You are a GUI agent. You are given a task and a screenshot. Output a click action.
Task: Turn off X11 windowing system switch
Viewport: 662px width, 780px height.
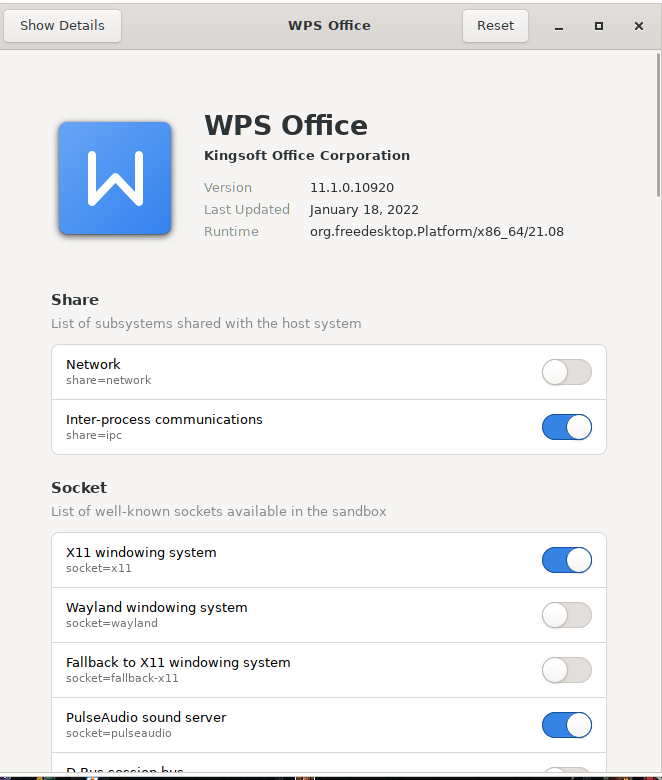567,560
